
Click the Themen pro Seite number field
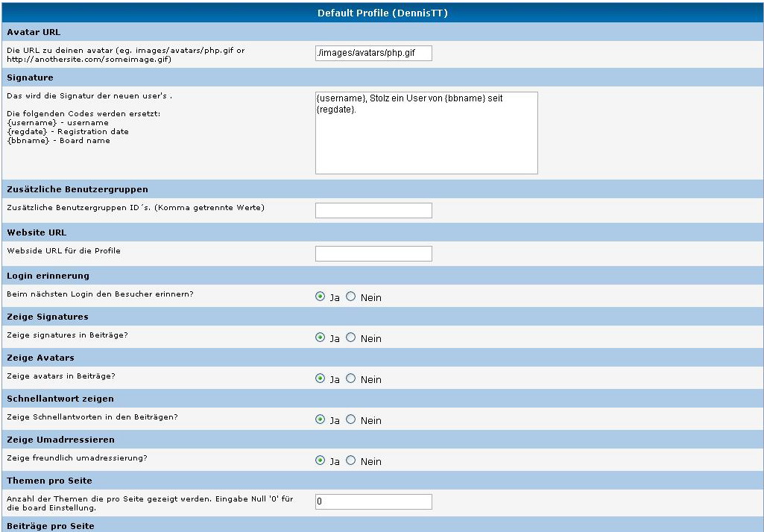coord(373,501)
